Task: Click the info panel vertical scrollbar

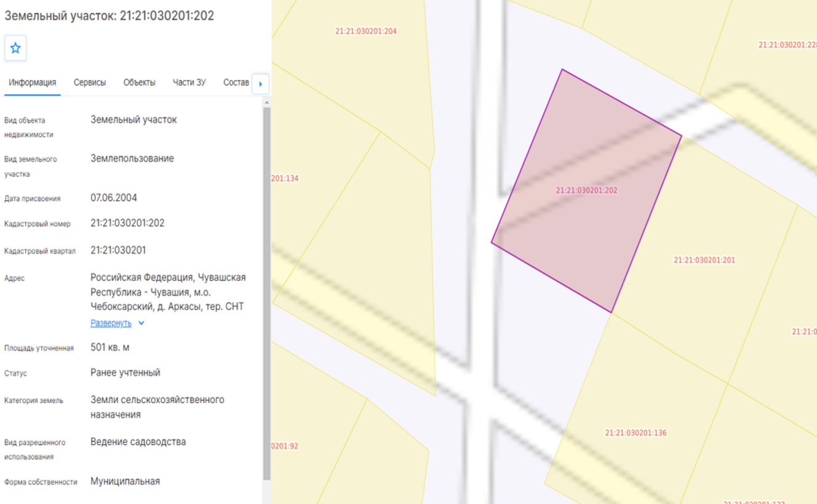Action: (266, 294)
